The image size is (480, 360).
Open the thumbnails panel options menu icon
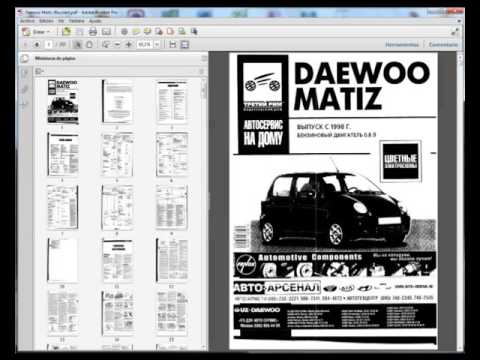coord(39,71)
